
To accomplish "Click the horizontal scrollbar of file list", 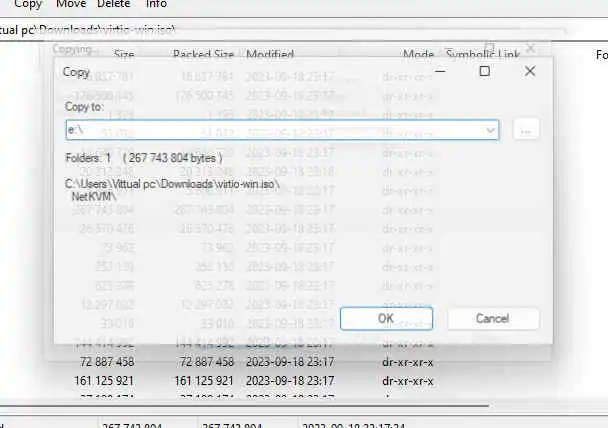I will coord(244,406).
